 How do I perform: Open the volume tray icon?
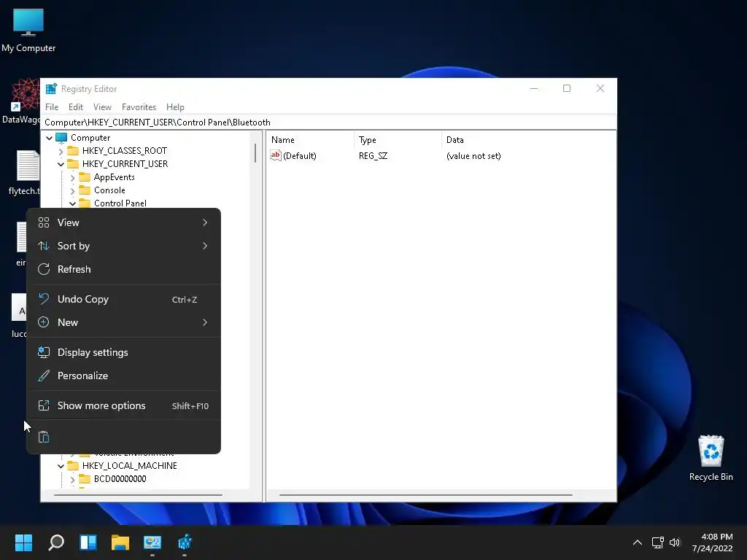(675, 542)
